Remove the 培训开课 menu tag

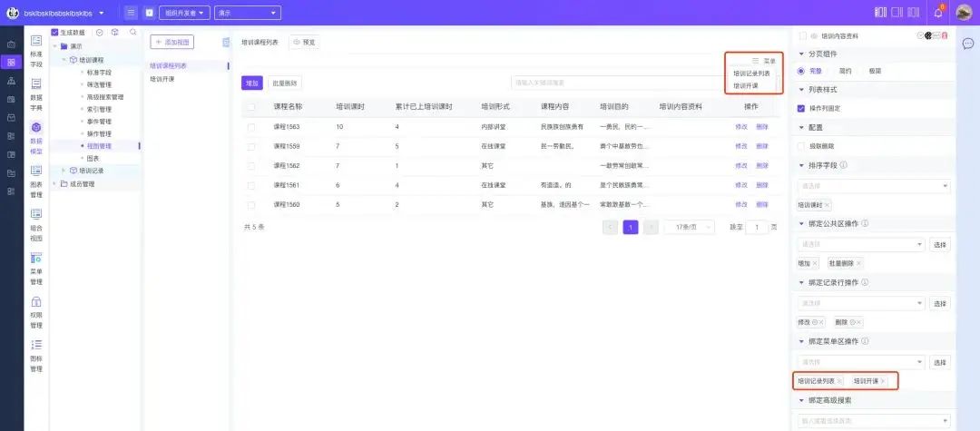[883, 381]
